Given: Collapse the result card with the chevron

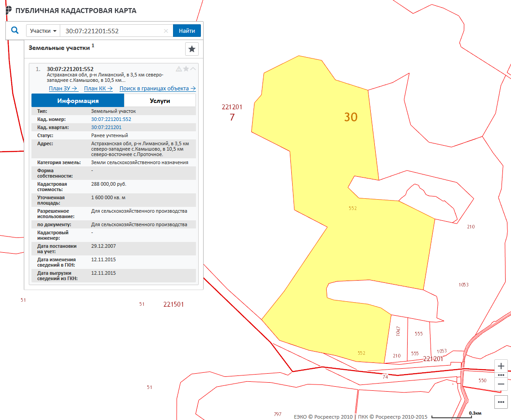Looking at the screenshot, I should tap(193, 68).
